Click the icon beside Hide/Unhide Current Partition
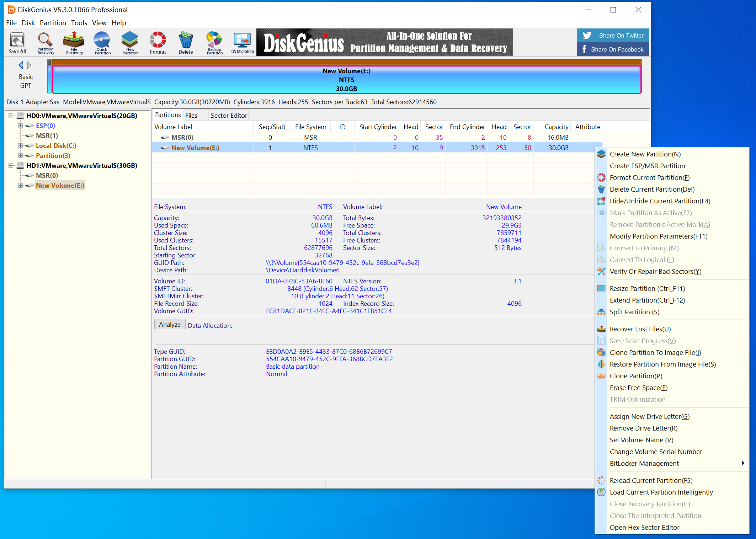756x539 pixels. (601, 201)
